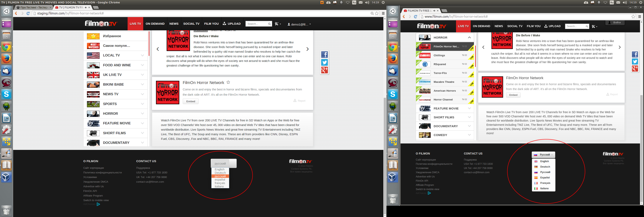Select English in staging.filmon.com language list

coord(220,170)
